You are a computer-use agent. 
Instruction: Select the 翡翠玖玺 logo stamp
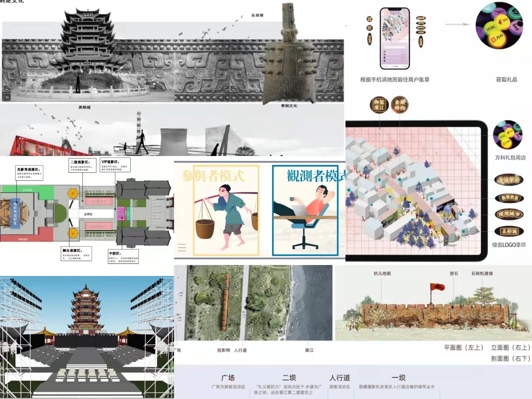pyautogui.click(x=509, y=198)
